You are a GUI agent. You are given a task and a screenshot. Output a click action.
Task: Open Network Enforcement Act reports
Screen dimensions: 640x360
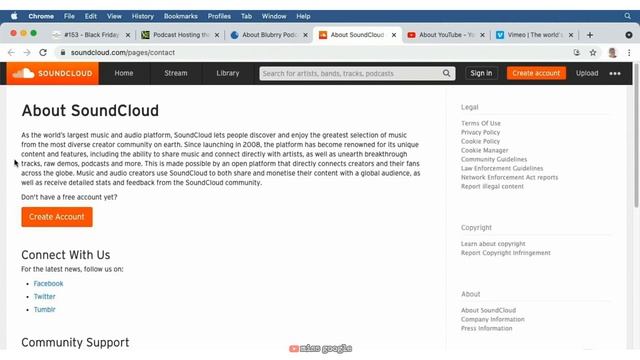[x=509, y=177]
